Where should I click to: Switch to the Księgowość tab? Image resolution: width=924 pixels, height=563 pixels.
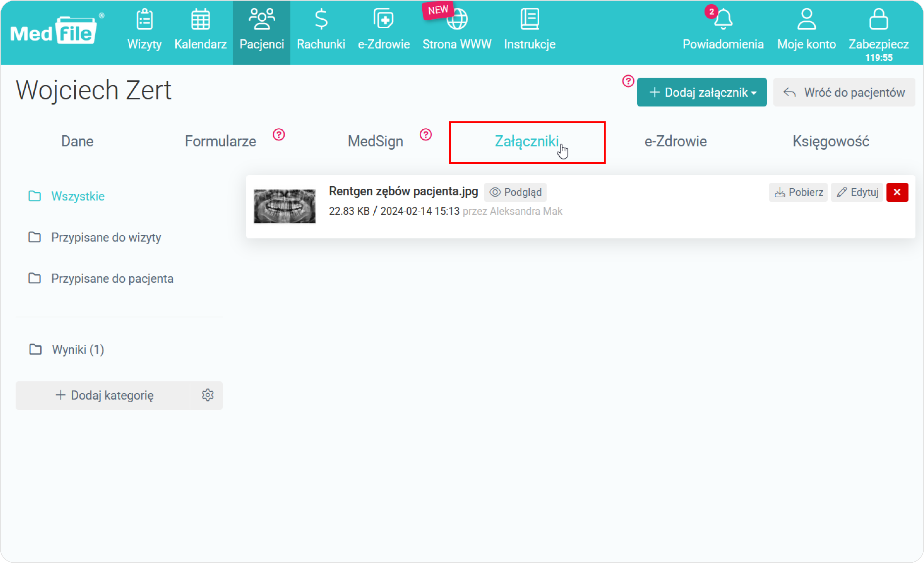tap(831, 141)
